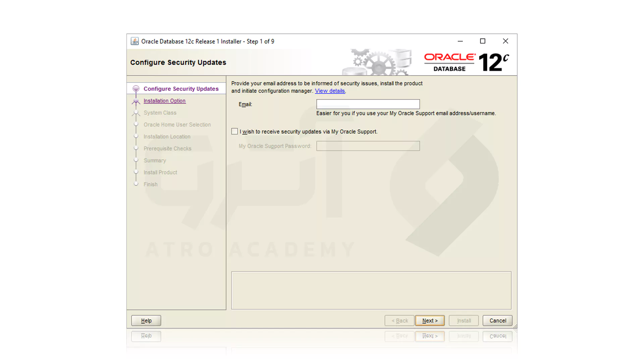
Task: Click the Install Product step node icon
Action: (136, 172)
